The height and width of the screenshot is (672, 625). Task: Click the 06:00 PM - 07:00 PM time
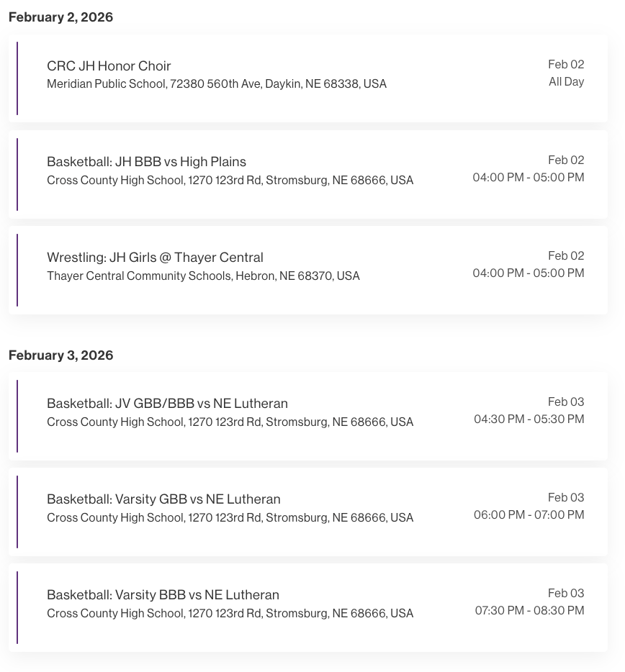click(529, 515)
